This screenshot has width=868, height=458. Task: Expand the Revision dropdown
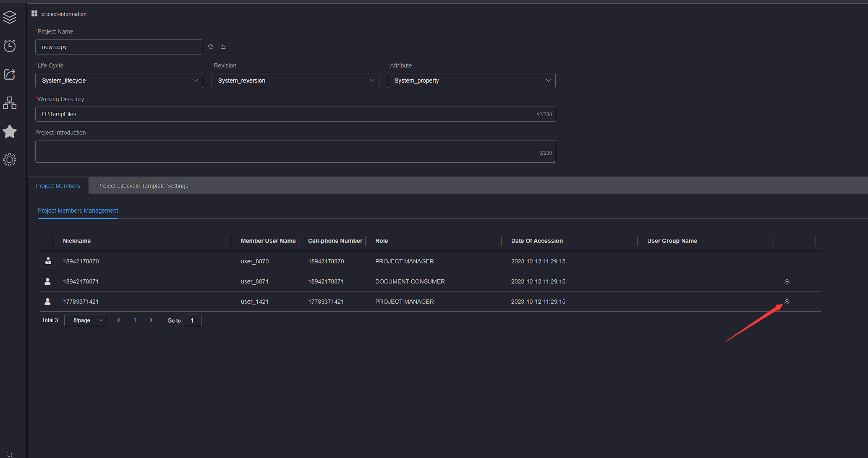tap(295, 81)
